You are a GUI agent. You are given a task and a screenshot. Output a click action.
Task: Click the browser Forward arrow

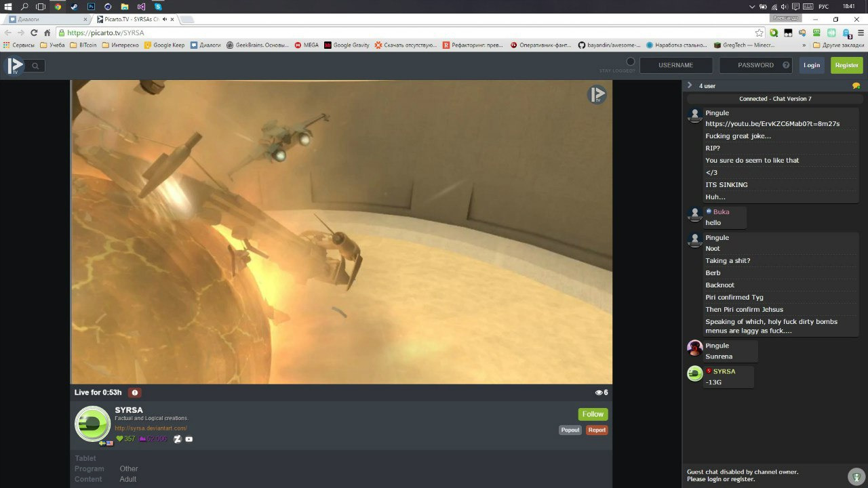tap(21, 33)
